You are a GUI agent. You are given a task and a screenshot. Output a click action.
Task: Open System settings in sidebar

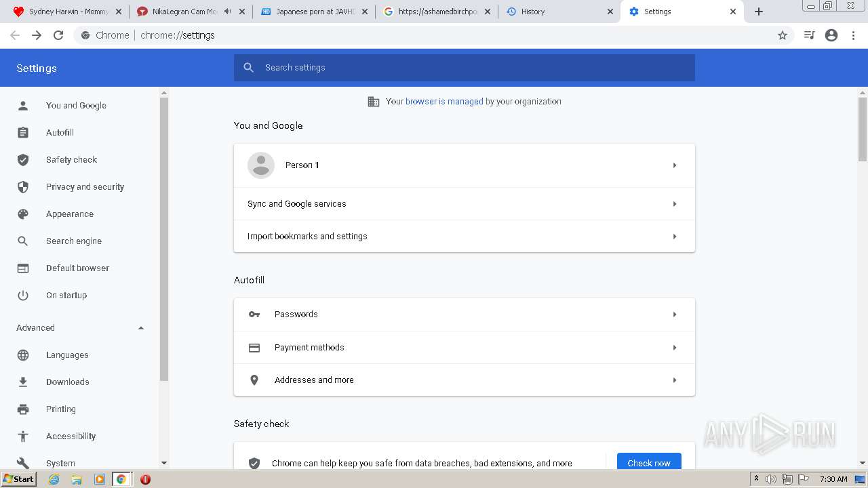(60, 463)
